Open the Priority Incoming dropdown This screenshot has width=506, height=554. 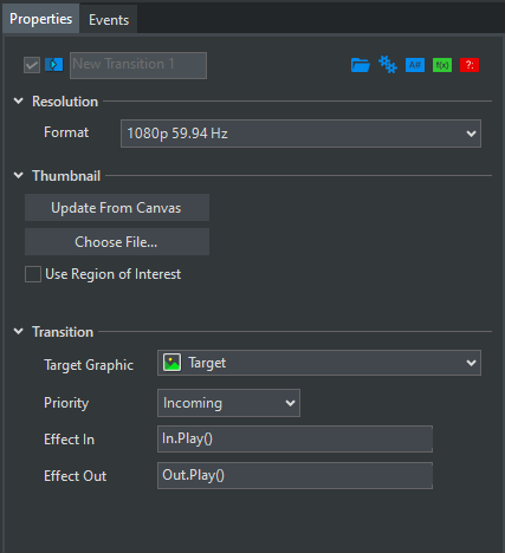click(x=229, y=403)
